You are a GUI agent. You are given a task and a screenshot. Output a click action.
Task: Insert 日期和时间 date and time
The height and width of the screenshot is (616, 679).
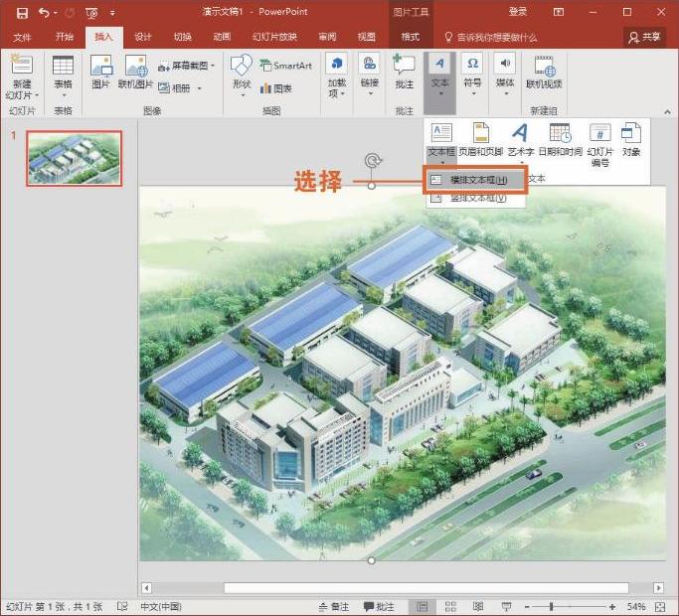(561, 140)
